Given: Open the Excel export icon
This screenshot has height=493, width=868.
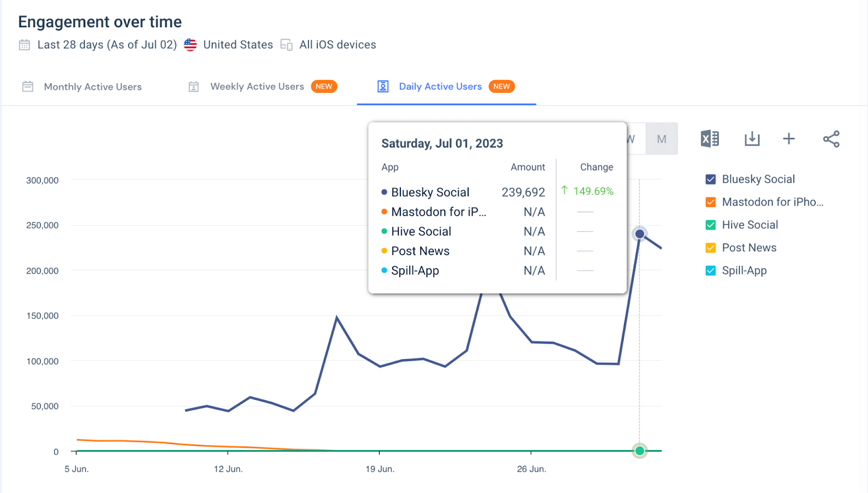Looking at the screenshot, I should pos(709,139).
